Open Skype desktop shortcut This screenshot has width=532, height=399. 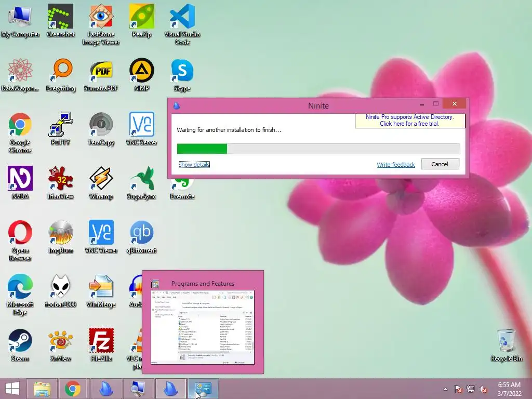coord(182,75)
